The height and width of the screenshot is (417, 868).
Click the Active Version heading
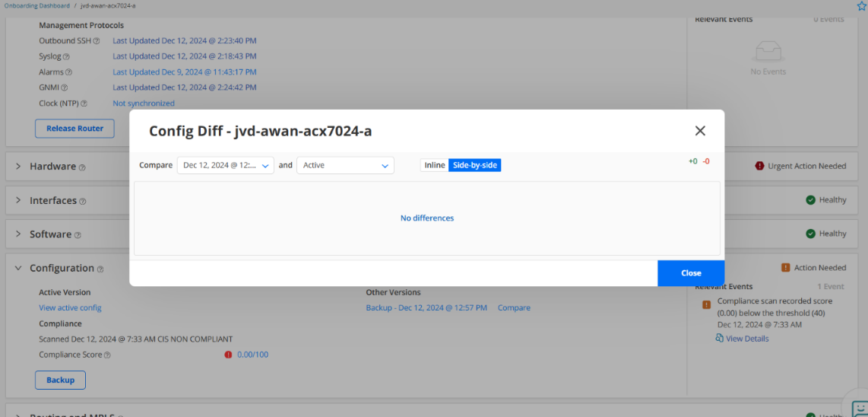coord(65,292)
